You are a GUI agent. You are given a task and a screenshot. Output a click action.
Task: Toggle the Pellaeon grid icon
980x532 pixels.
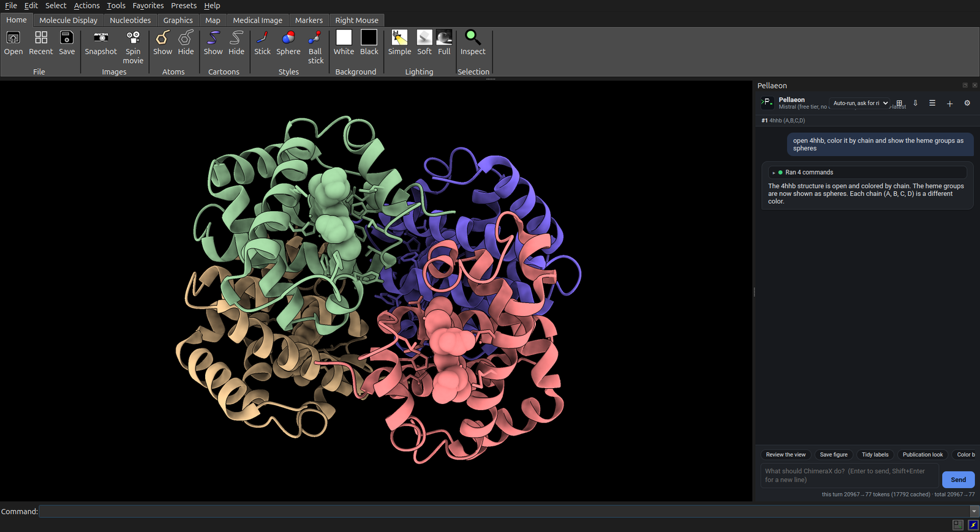click(x=899, y=103)
